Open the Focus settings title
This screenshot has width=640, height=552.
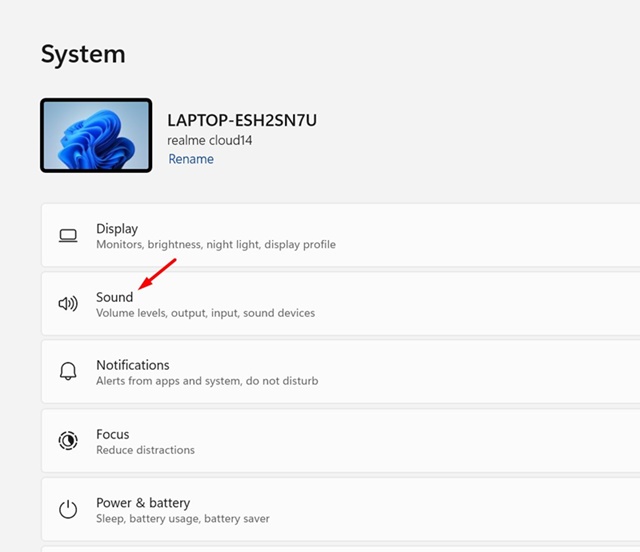coord(113,434)
